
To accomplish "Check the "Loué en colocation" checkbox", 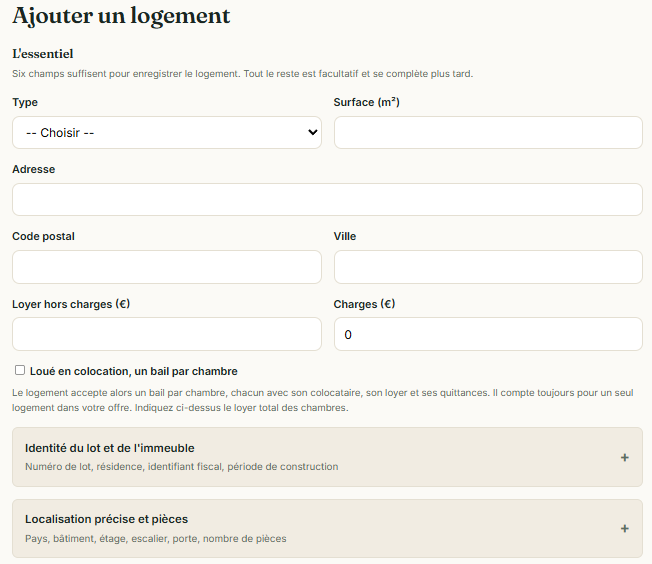I will [20, 370].
